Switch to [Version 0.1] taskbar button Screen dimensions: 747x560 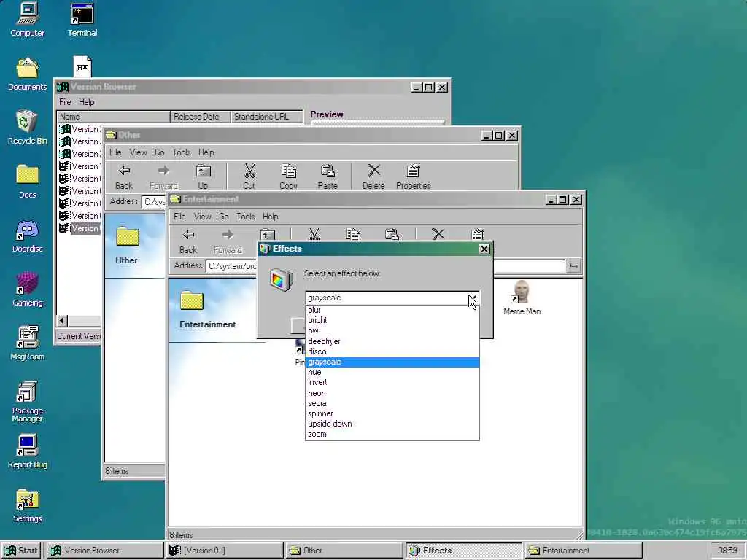(x=225, y=551)
